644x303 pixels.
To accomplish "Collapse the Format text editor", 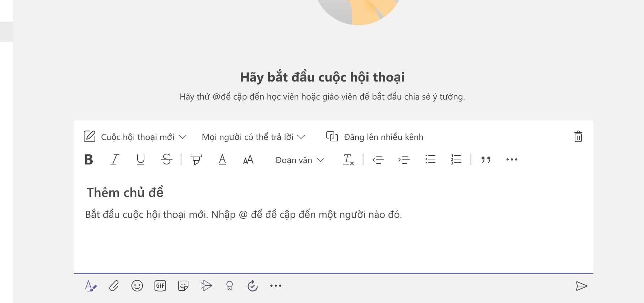I will (91, 286).
